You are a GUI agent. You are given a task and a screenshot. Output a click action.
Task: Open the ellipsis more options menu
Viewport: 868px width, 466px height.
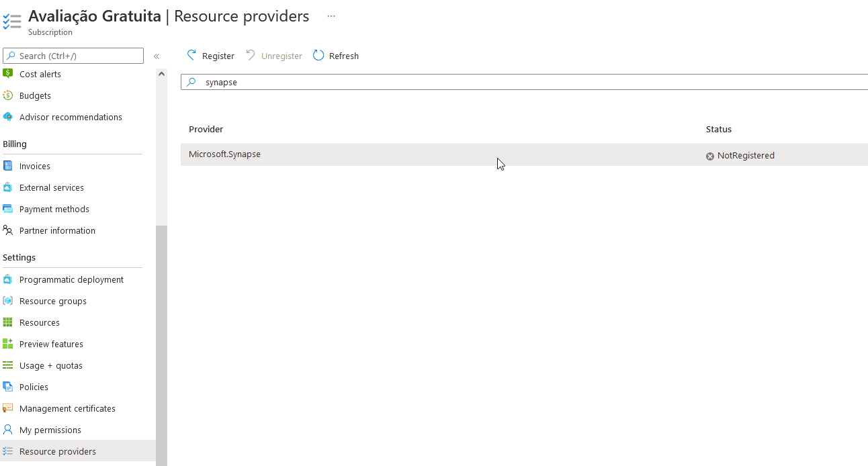tap(331, 16)
